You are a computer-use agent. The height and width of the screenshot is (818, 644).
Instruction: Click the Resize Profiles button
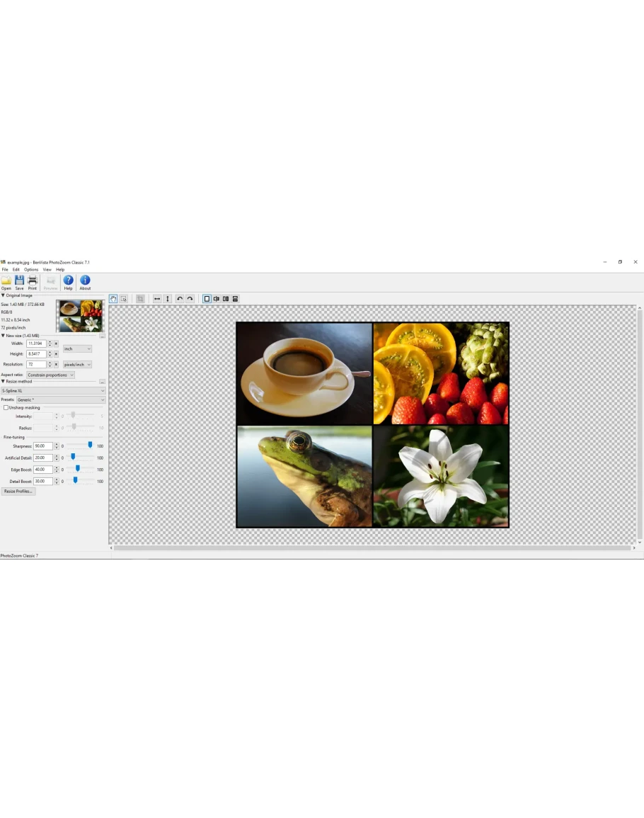(18, 492)
